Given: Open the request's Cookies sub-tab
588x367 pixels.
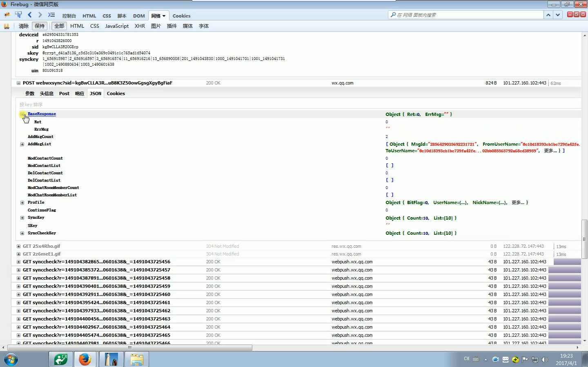Looking at the screenshot, I should coord(116,93).
